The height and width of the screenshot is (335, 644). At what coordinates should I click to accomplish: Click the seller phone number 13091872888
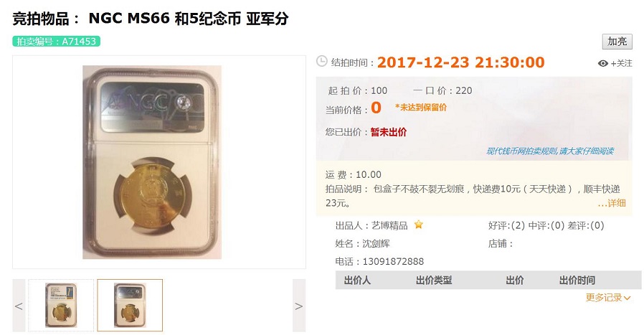point(393,261)
